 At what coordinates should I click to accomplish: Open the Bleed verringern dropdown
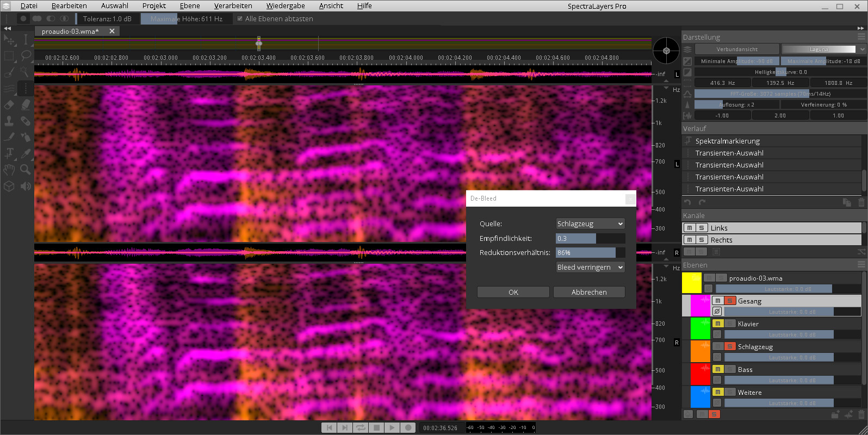(x=590, y=267)
